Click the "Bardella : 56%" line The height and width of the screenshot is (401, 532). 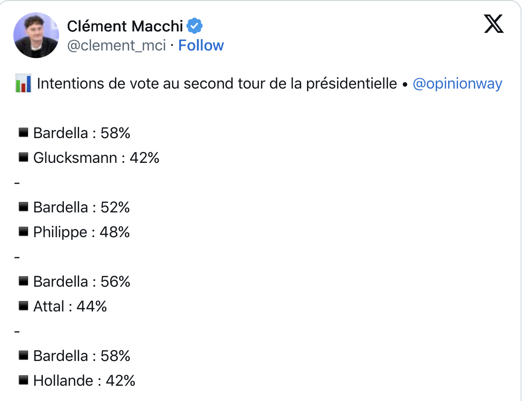tap(82, 281)
